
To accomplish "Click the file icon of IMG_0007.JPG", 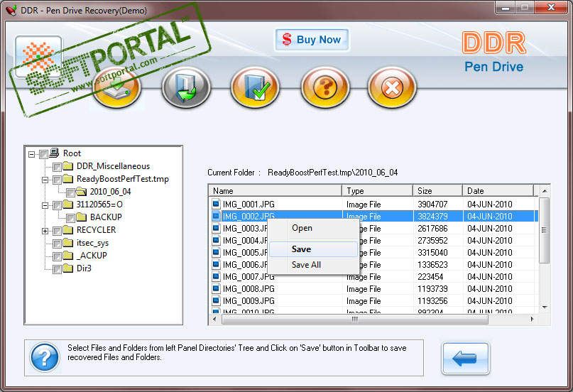I will pyautogui.click(x=217, y=276).
